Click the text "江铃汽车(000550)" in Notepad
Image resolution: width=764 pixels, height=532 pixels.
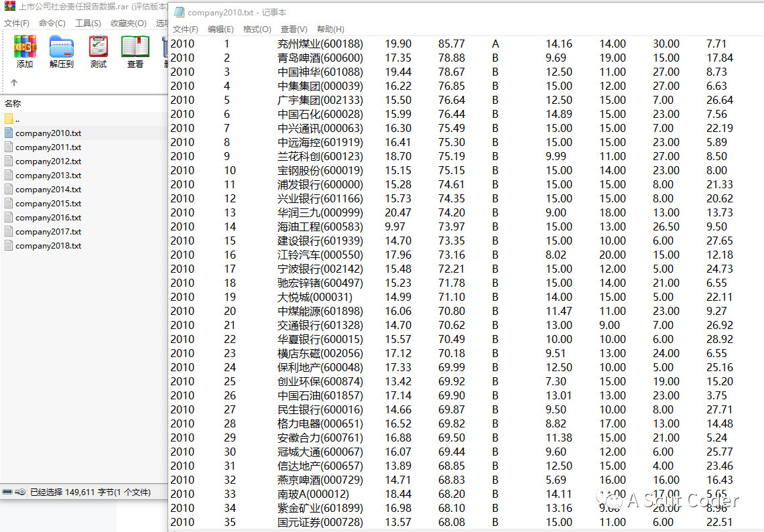point(320,255)
